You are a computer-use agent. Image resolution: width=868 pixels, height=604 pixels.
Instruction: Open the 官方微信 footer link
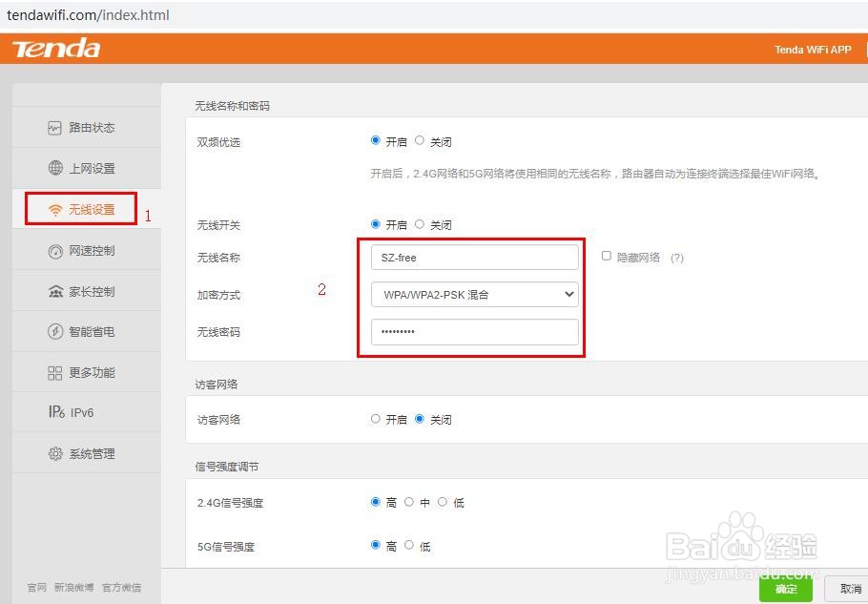coord(121,589)
